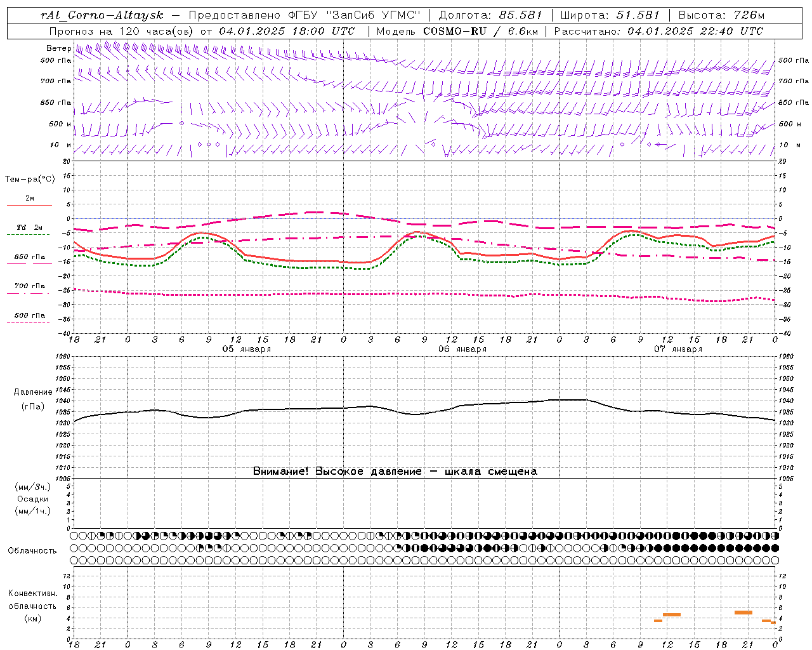This screenshot has height=650, width=812.
Task: Click the 07 января date label
Action: coord(678,349)
